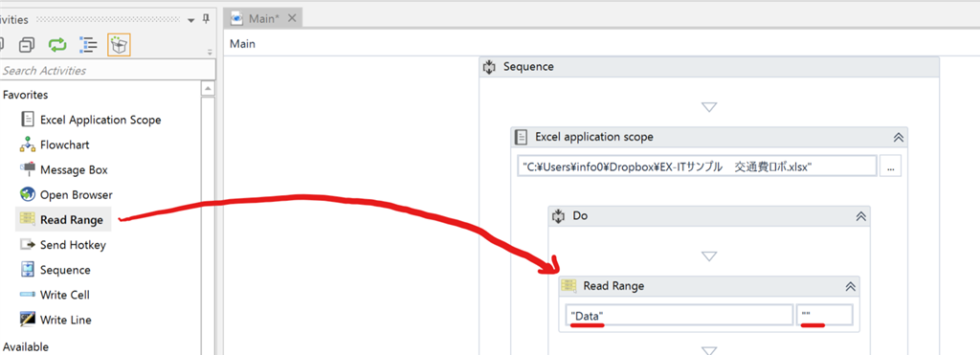Click the Sequence icon in Favorites
Image resolution: width=980 pixels, height=355 pixels.
point(28,270)
